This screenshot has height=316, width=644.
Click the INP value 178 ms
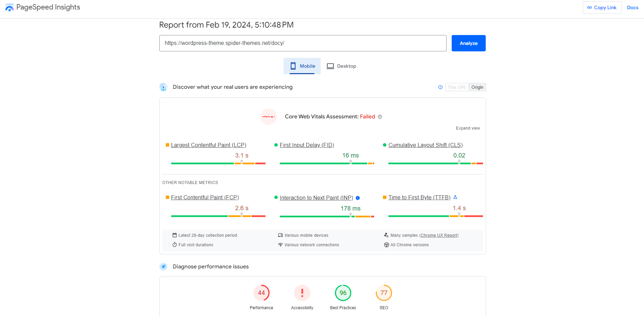click(x=351, y=209)
